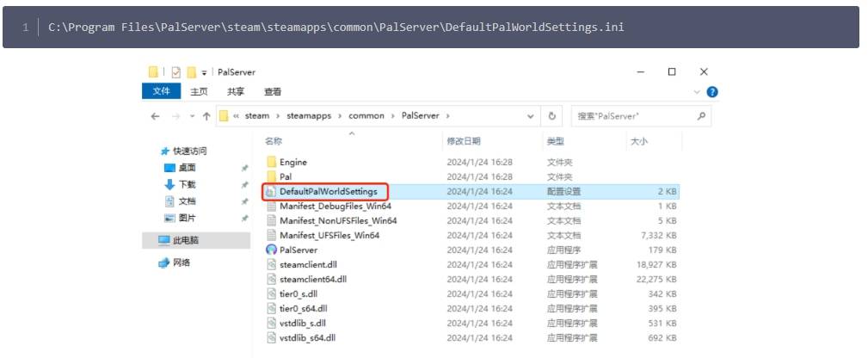Sort by 类型 column header
Image resolution: width=868 pixels, height=358 pixels.
point(555,141)
